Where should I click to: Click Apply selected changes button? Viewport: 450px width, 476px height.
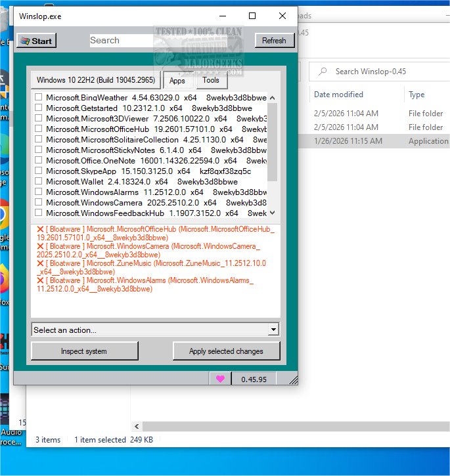pos(226,351)
